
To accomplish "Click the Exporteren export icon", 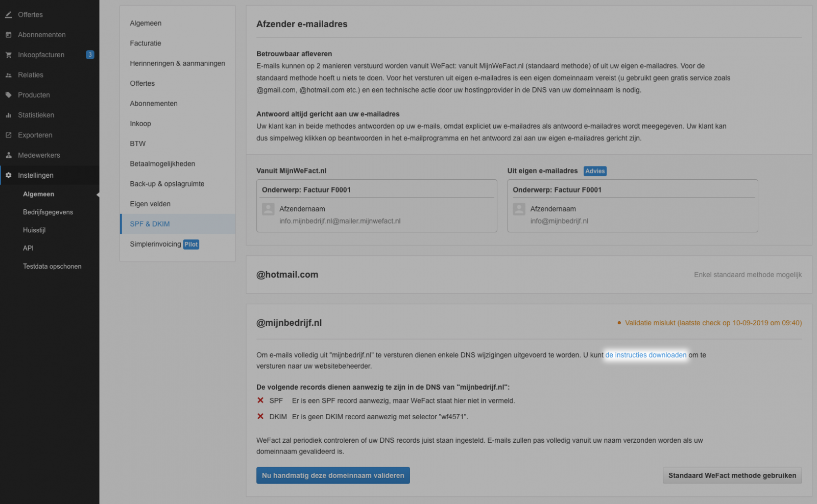I will click(x=9, y=135).
